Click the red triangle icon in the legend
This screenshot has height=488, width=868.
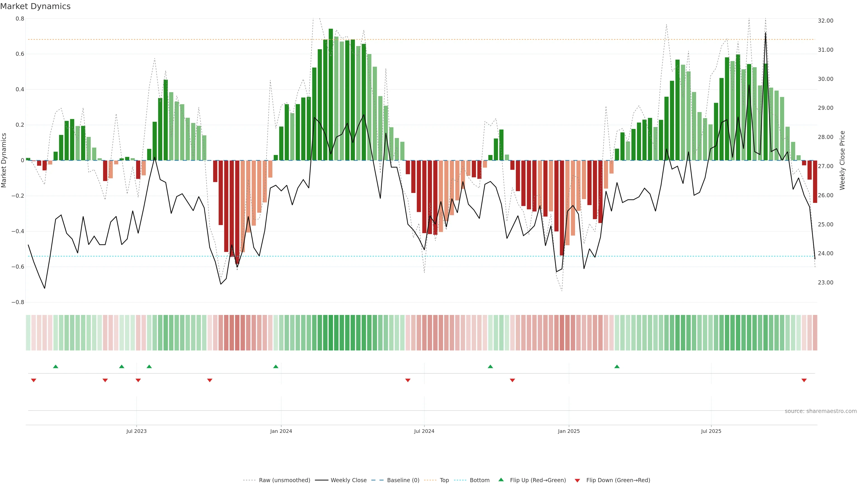577,481
